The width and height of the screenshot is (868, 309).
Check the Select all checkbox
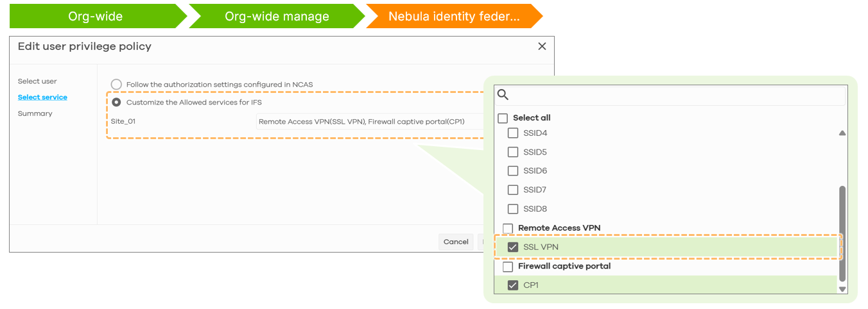503,118
